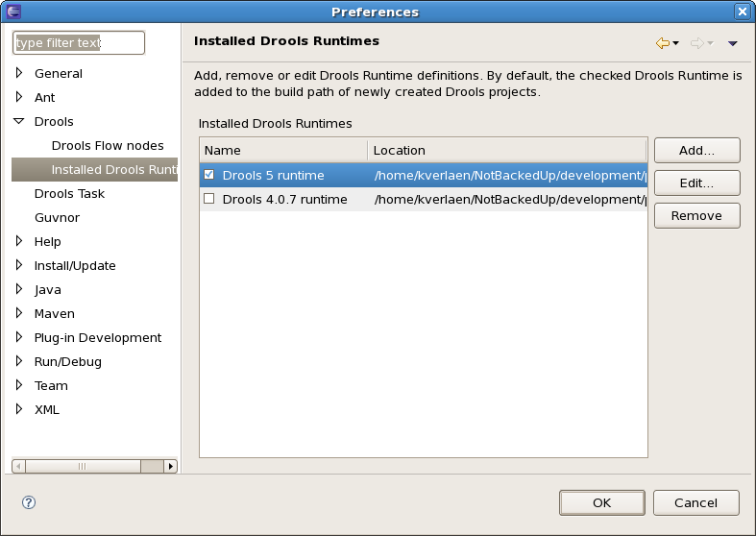Select the Guvnor preferences item
Screen dimensions: 756x536
point(59,217)
